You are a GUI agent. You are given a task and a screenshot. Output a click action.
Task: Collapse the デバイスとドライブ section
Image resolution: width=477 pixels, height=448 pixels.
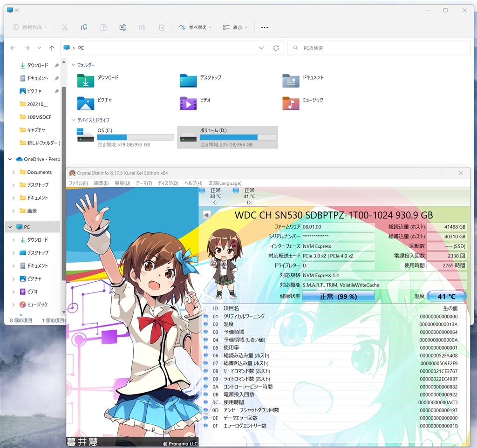(73, 120)
